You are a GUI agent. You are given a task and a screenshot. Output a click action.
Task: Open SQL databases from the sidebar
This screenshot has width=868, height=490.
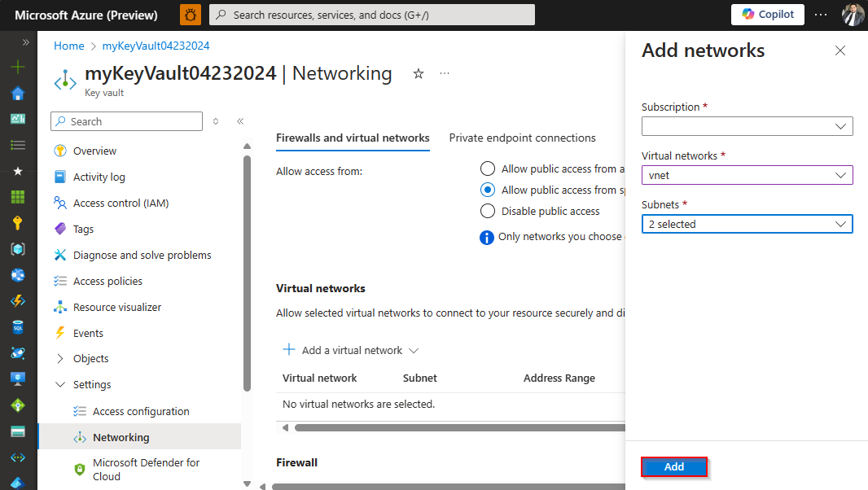[x=18, y=326]
